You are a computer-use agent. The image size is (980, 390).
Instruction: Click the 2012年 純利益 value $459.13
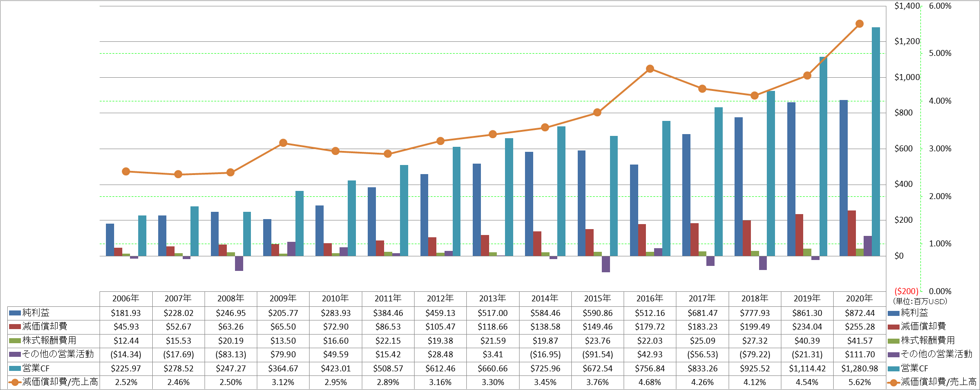pos(440,313)
